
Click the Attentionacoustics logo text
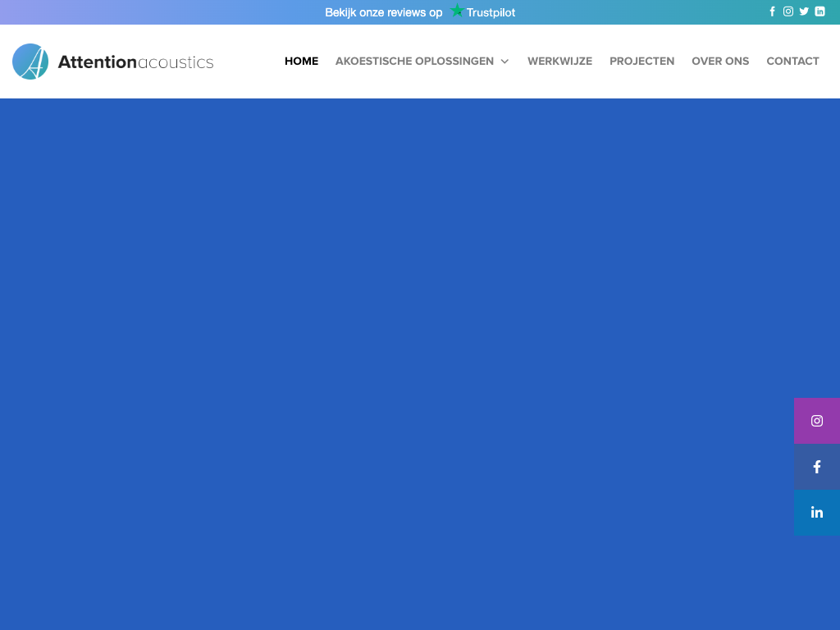coord(135,62)
